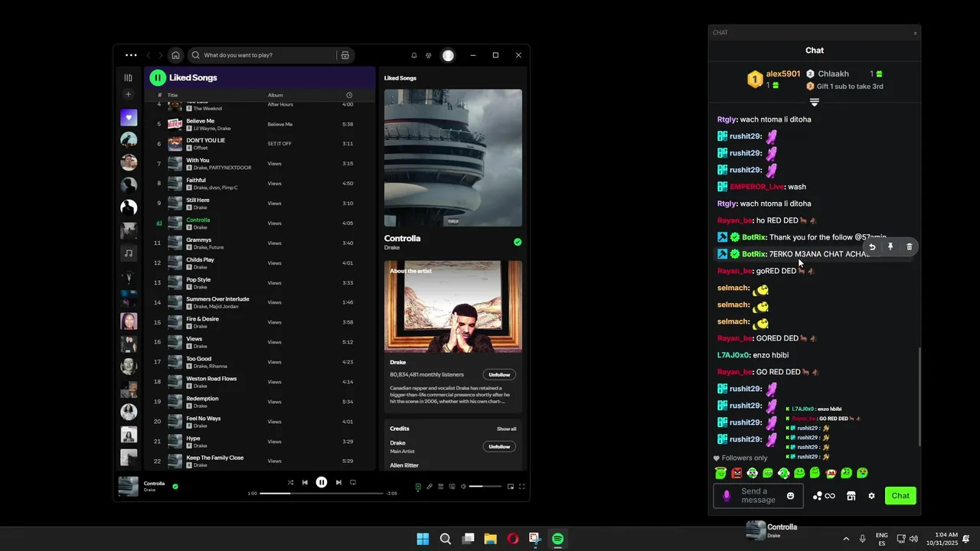Go forward with Spotify's right arrow

pyautogui.click(x=160, y=55)
